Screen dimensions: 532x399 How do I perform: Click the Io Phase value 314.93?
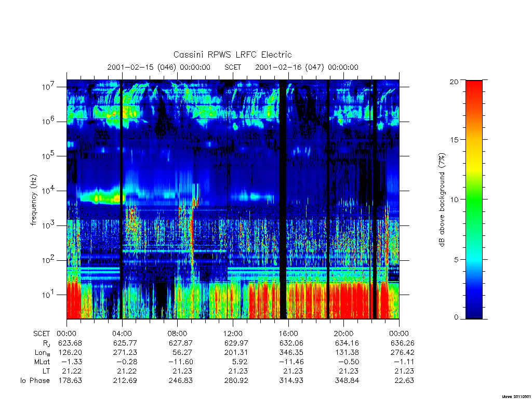click(291, 381)
